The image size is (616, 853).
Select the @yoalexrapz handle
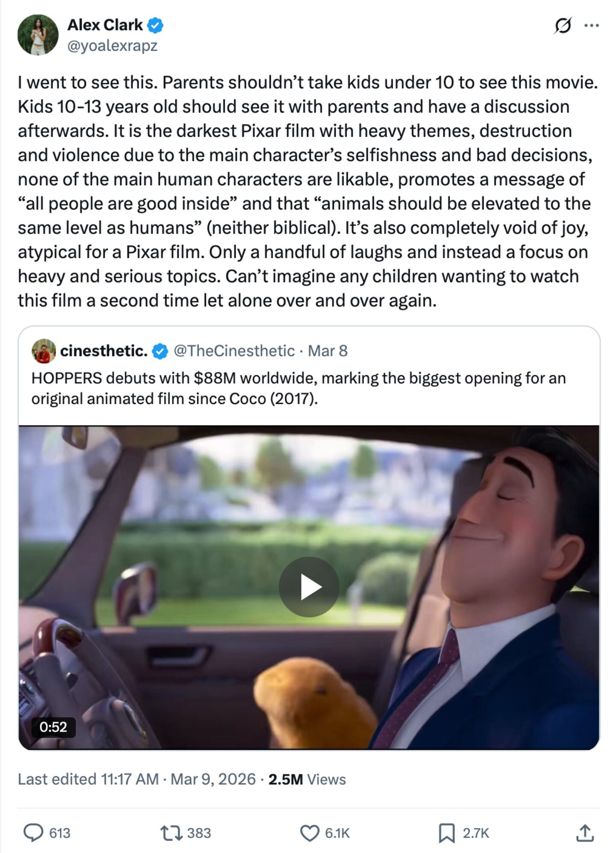tap(112, 44)
